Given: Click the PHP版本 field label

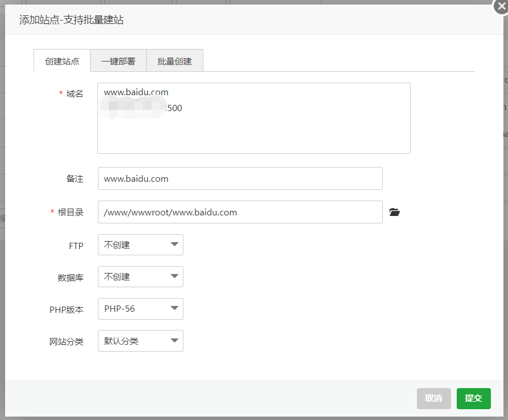Looking at the screenshot, I should point(67,310).
